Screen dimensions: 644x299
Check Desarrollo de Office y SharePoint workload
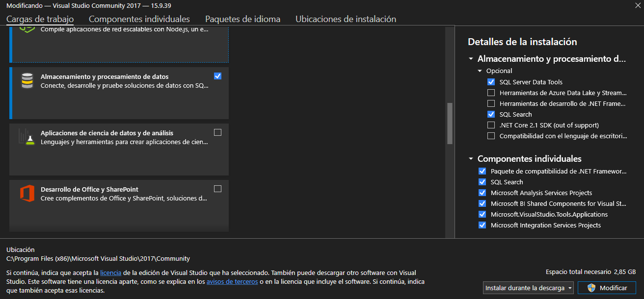pos(218,189)
